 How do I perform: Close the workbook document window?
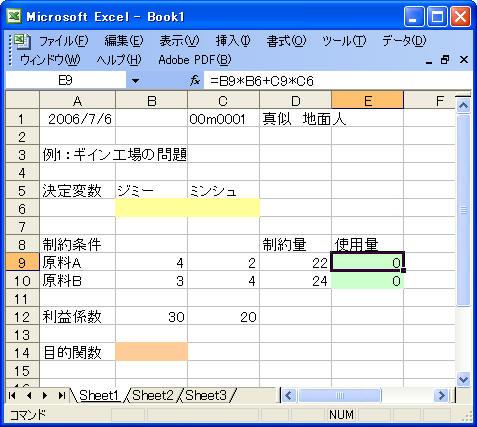[464, 60]
